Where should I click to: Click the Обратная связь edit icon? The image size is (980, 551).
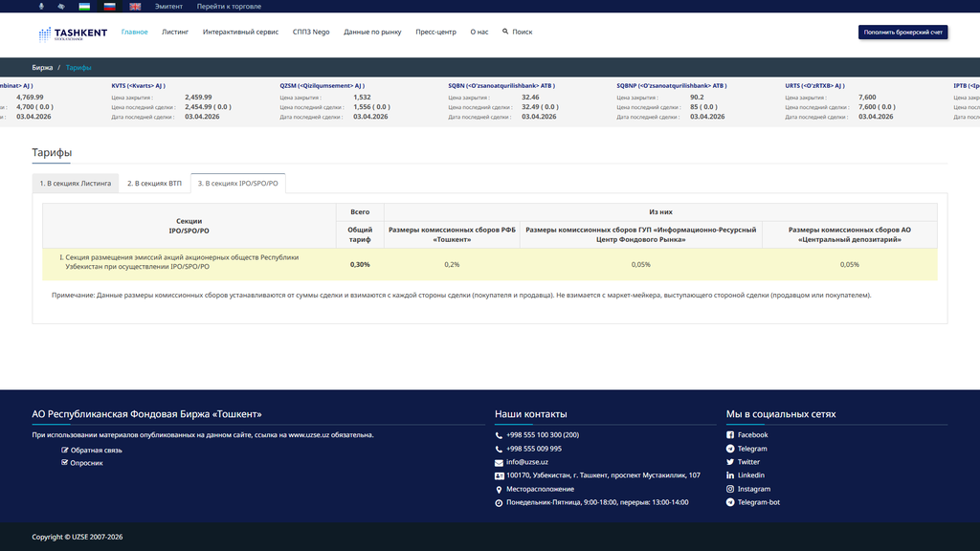64,450
